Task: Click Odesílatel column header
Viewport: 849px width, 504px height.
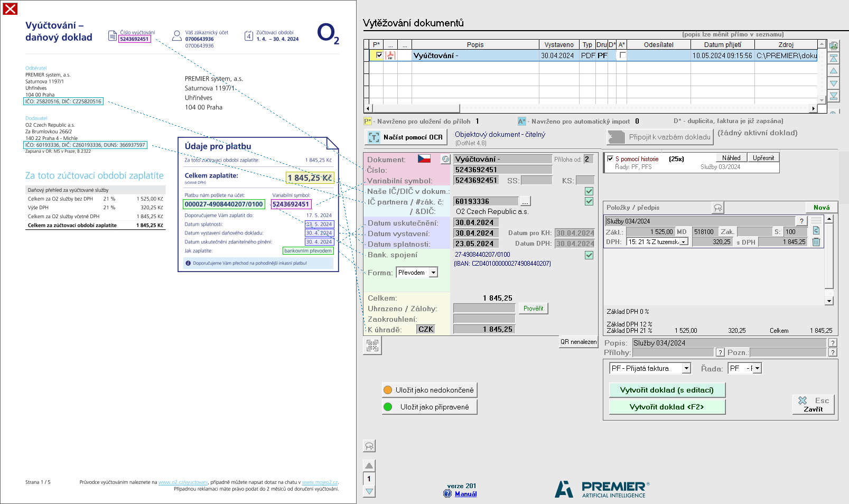Action: point(658,45)
